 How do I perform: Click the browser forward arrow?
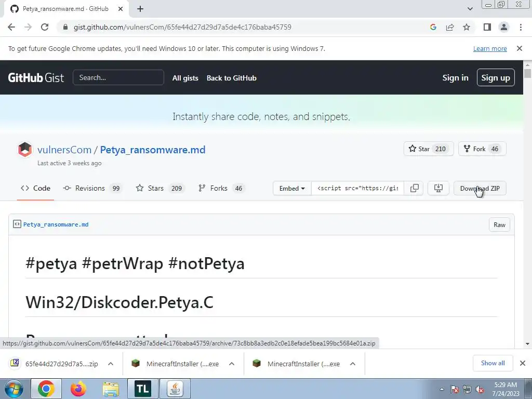tap(28, 27)
